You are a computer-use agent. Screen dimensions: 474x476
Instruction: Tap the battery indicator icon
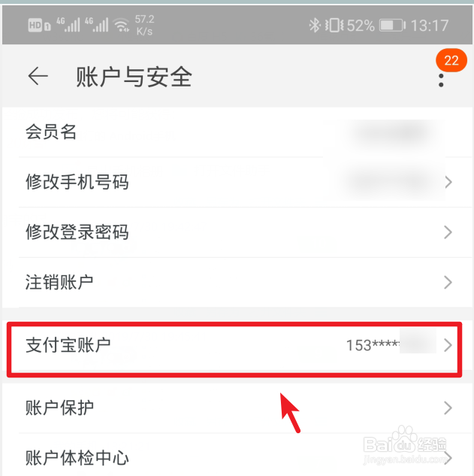(x=392, y=26)
